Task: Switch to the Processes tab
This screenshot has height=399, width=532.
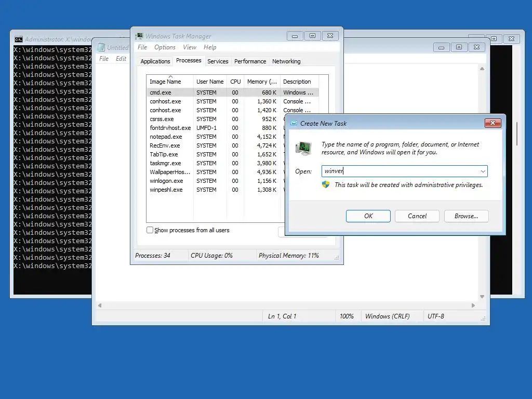Action: point(189,60)
